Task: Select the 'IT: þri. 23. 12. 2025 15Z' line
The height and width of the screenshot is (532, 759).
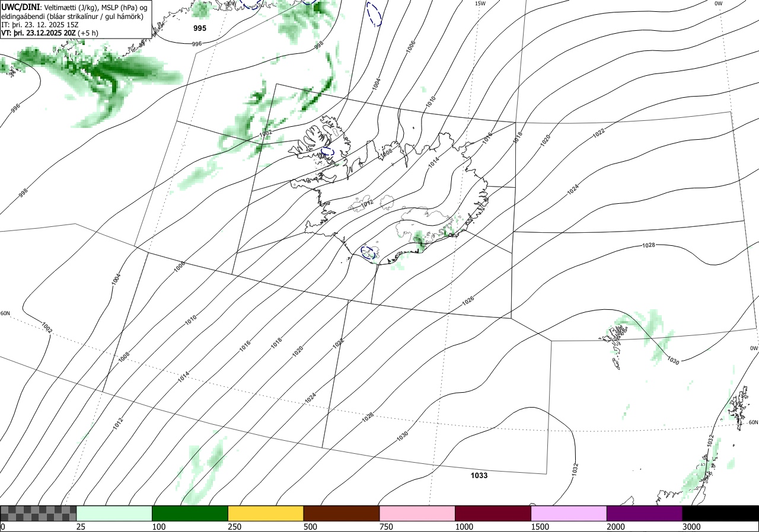Action: (x=40, y=24)
